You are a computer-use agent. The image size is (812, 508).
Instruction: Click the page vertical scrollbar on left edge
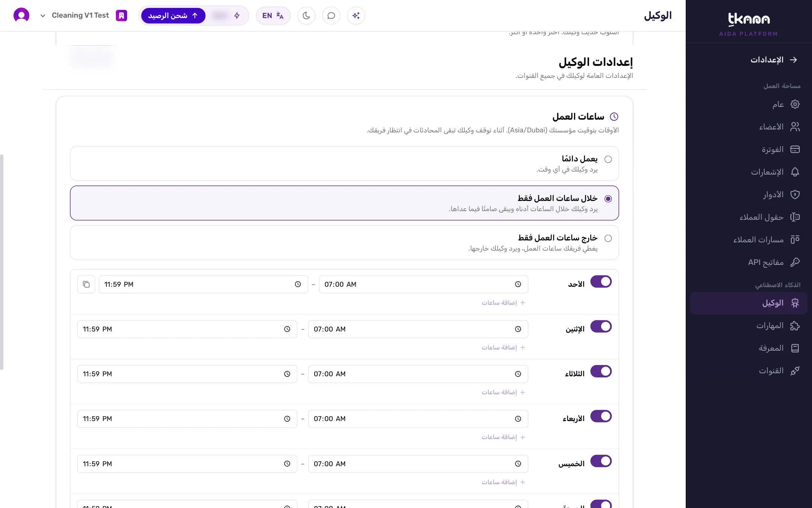coord(2,262)
